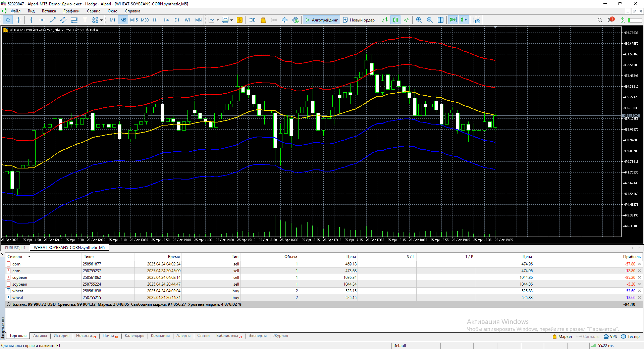The width and height of the screenshot is (644, 349).
Task: Open the account notifications icon with badge
Action: coord(610,20)
